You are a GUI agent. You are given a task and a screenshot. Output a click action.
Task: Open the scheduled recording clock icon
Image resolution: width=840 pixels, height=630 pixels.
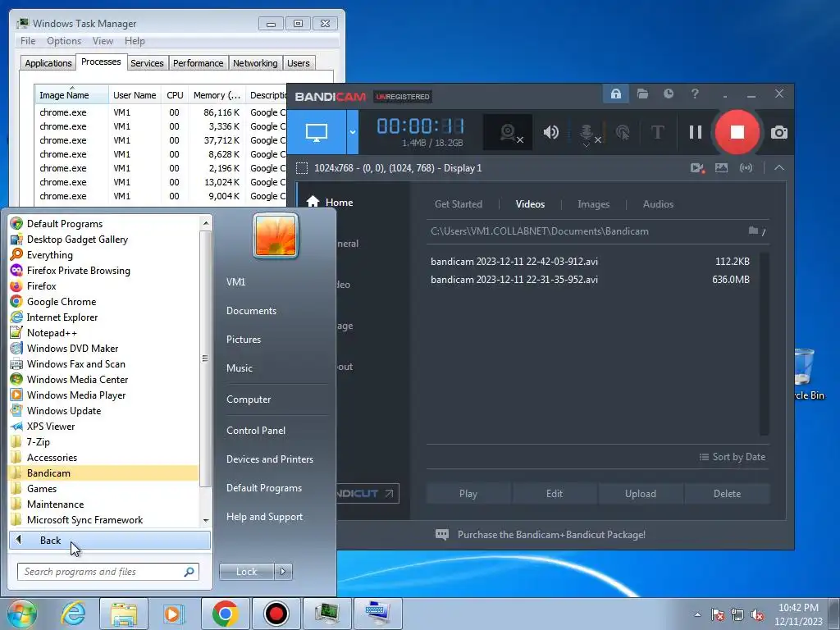669,94
